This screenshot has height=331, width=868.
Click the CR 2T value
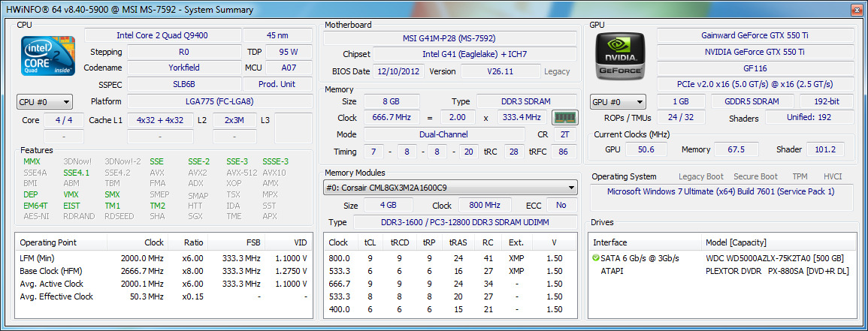(x=564, y=134)
